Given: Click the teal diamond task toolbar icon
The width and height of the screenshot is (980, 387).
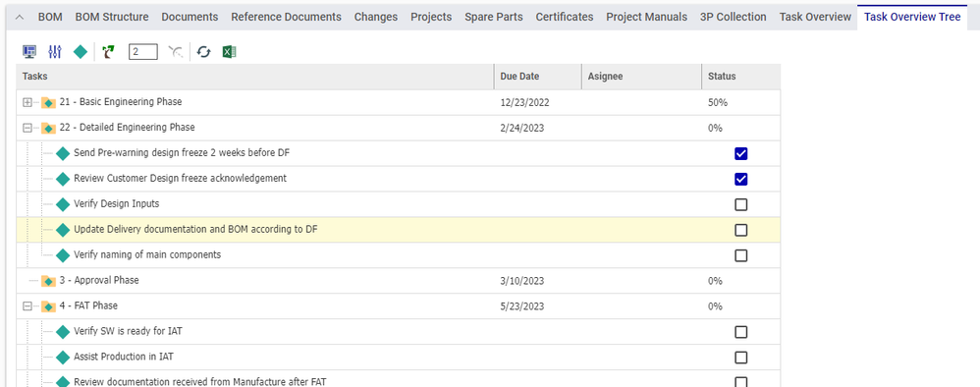Looking at the screenshot, I should coord(81,52).
